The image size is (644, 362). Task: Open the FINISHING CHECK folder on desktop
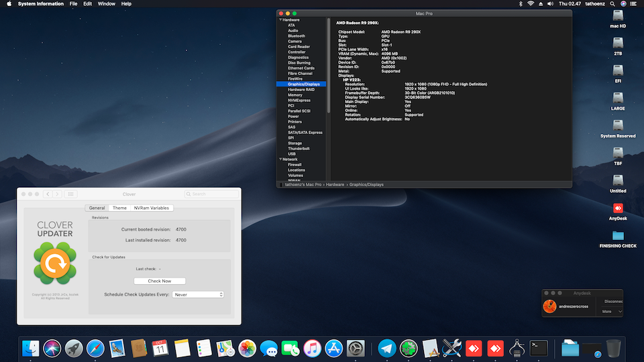[618, 235]
